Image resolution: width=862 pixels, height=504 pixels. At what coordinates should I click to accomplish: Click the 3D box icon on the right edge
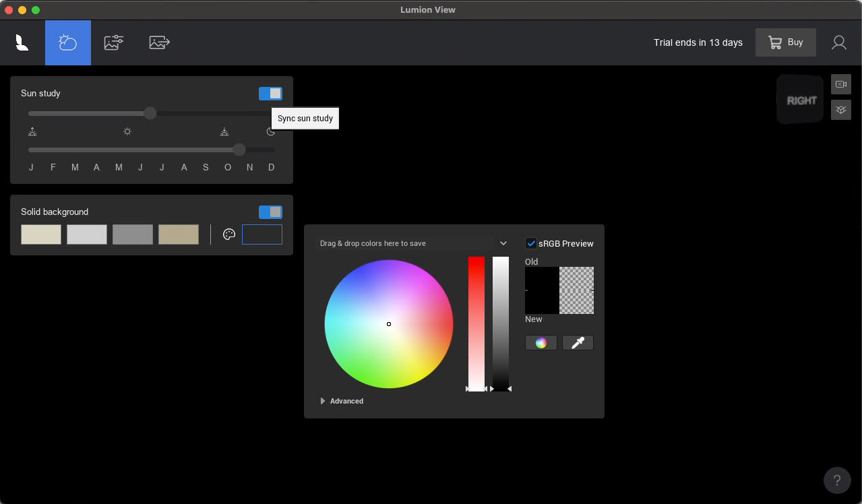(x=840, y=109)
